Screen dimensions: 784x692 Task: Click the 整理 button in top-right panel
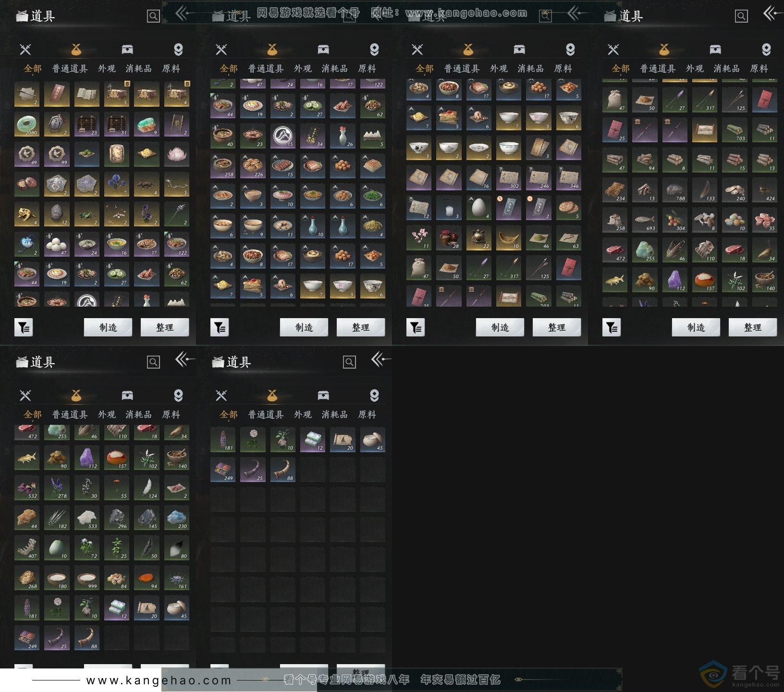click(x=753, y=327)
